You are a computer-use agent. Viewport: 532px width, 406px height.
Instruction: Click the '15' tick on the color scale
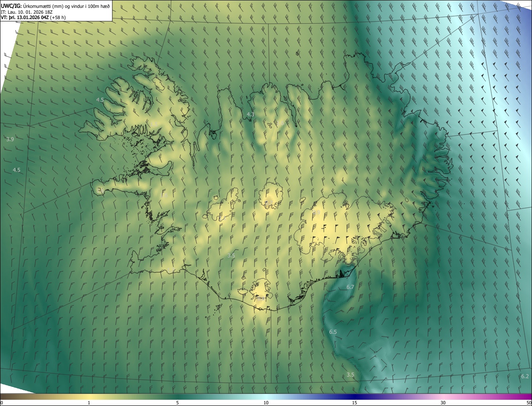(x=355, y=403)
